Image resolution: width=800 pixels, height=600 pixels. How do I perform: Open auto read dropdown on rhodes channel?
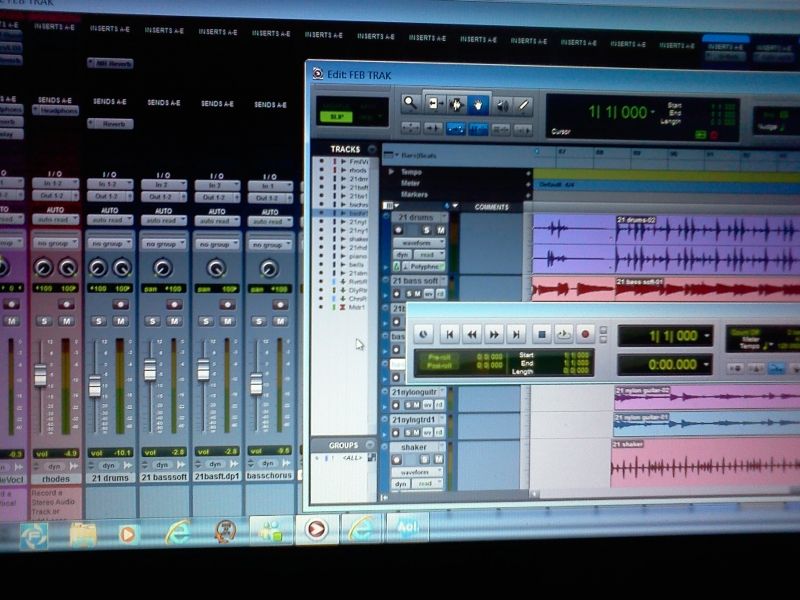55,219
